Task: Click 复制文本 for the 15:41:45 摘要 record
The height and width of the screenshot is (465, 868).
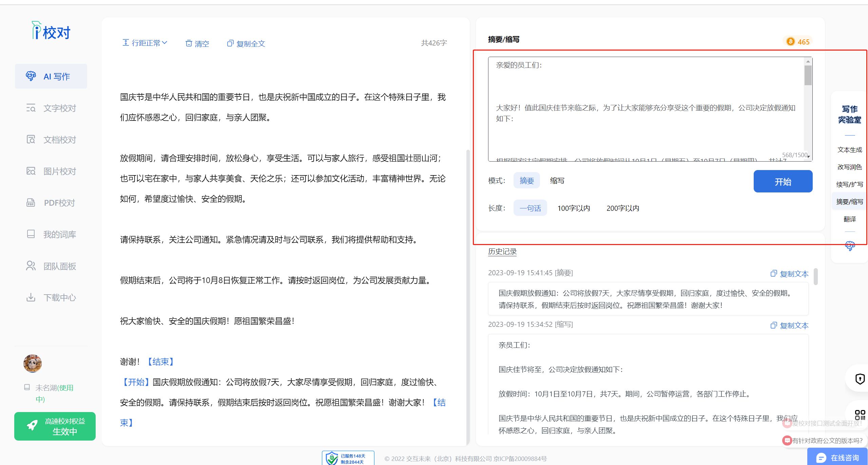Action: click(x=789, y=274)
